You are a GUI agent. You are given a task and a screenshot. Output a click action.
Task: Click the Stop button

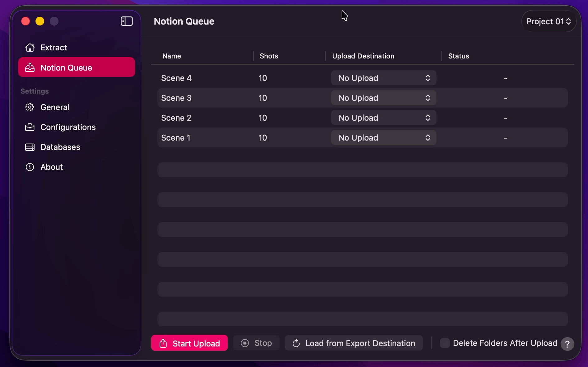click(x=256, y=343)
